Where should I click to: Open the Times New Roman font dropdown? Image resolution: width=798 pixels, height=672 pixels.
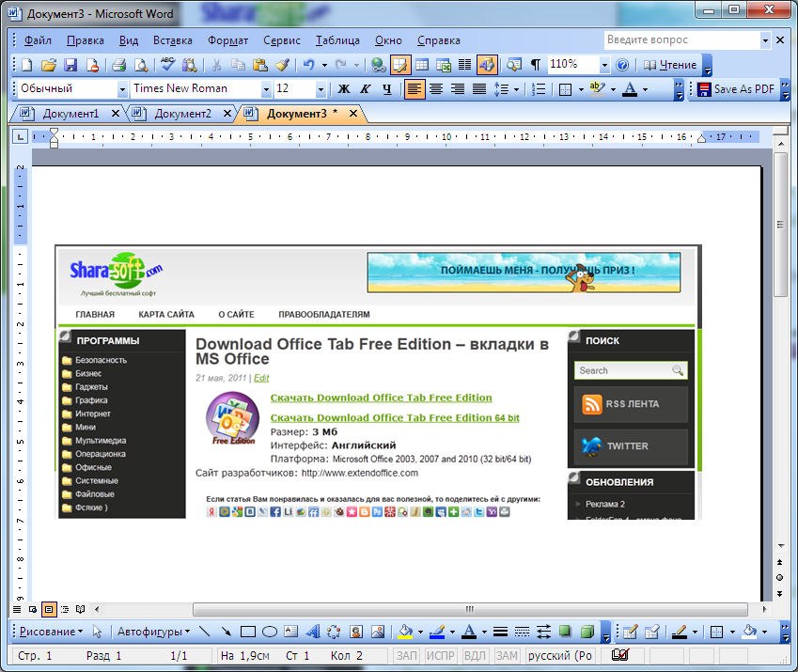(266, 90)
